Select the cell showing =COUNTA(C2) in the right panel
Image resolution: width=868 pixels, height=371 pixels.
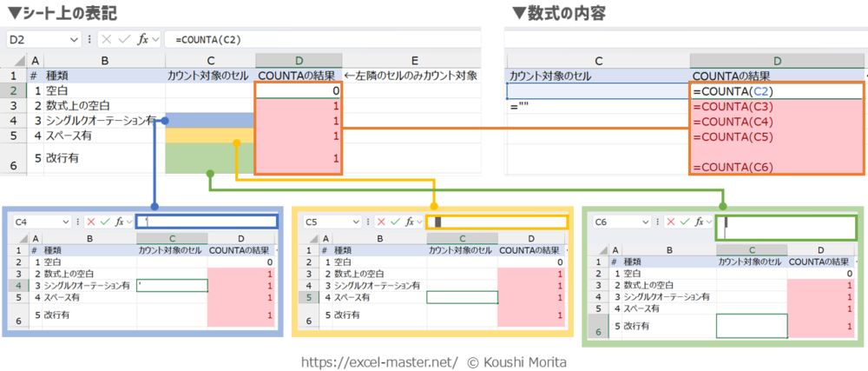(775, 91)
